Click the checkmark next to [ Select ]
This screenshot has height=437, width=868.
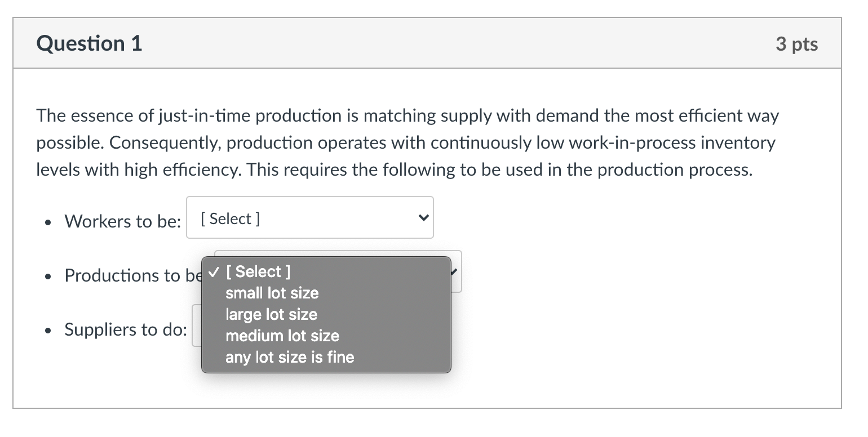(213, 272)
